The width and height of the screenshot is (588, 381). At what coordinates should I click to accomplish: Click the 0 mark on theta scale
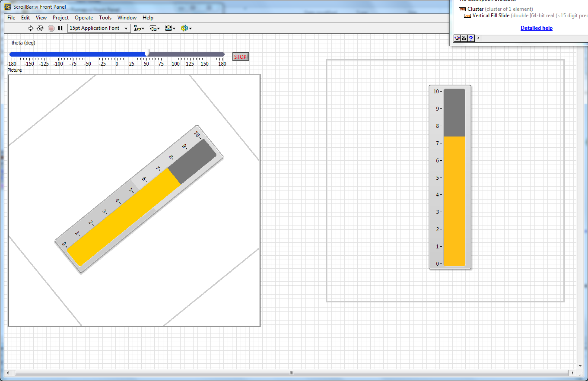coord(117,63)
